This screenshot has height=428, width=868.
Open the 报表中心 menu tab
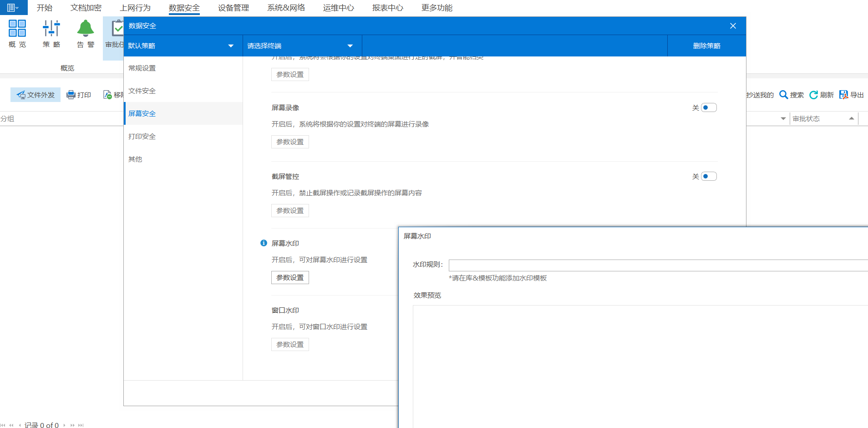(387, 8)
